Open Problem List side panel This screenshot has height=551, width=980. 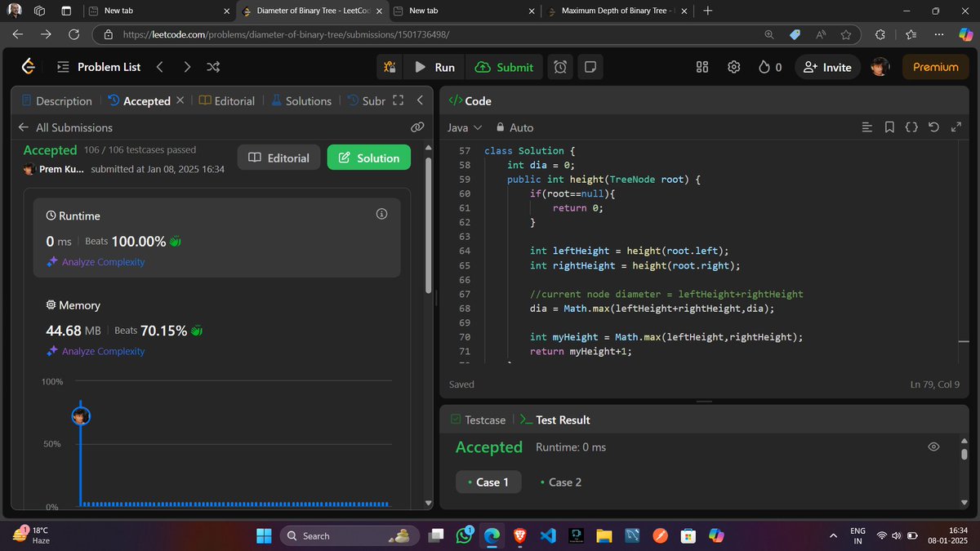98,67
